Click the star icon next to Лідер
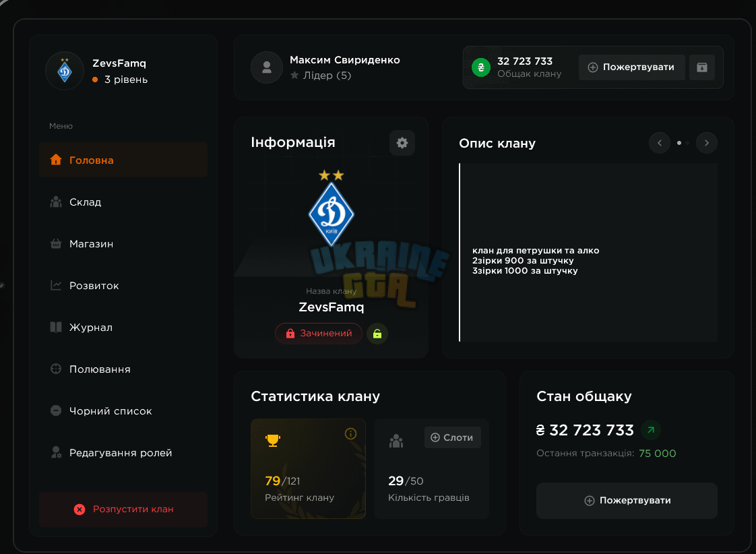Screen dimensions: 756x554 (294, 75)
